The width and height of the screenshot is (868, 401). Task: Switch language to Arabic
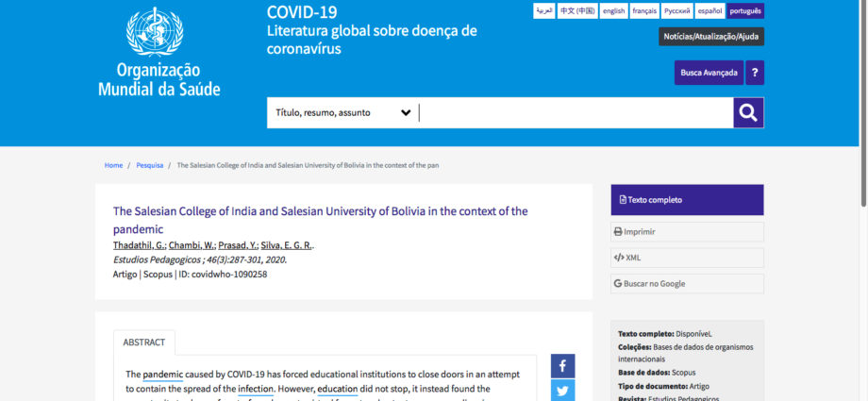(544, 11)
